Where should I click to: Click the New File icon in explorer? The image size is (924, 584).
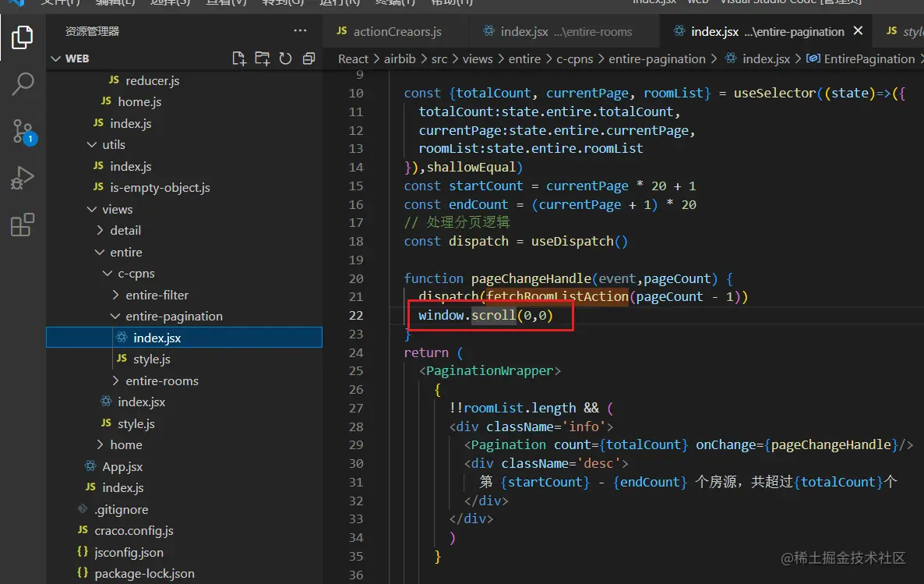pyautogui.click(x=239, y=58)
